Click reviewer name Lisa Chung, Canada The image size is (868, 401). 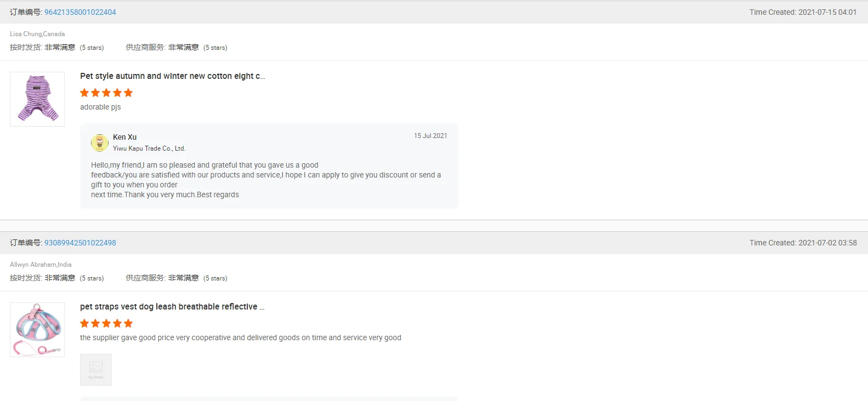[37, 34]
